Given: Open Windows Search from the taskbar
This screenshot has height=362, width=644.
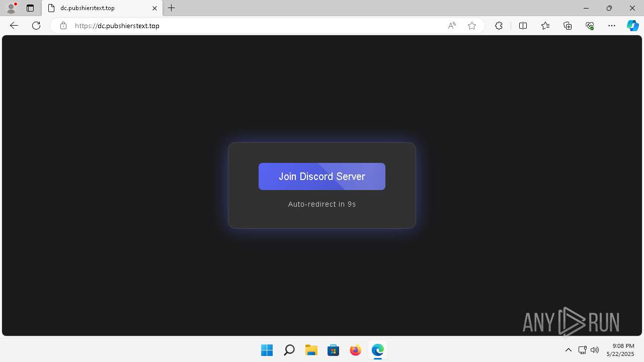Looking at the screenshot, I should pyautogui.click(x=289, y=350).
